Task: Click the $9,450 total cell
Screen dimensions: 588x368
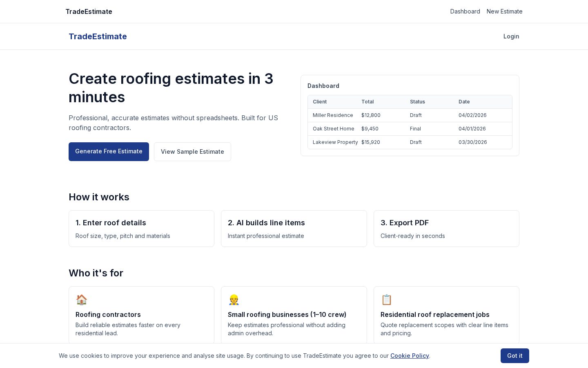Action: pyautogui.click(x=370, y=129)
